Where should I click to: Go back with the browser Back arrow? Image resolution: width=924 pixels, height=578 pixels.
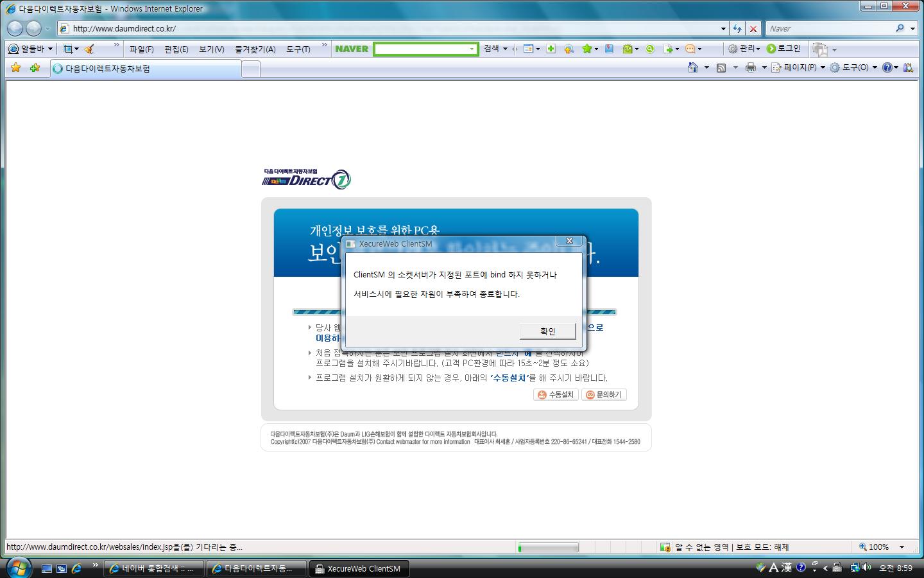coord(15,28)
